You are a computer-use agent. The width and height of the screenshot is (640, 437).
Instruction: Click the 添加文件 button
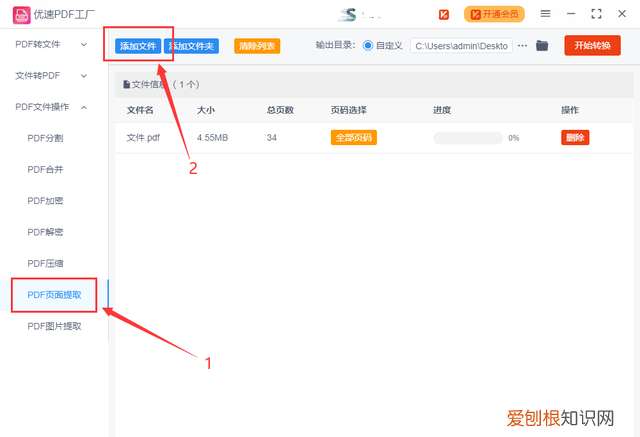point(138,46)
